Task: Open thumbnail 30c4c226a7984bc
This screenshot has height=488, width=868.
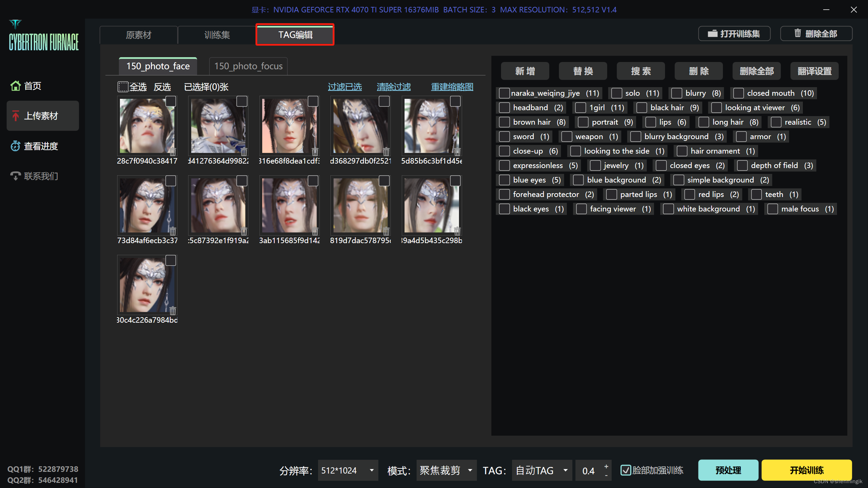Action: [147, 285]
